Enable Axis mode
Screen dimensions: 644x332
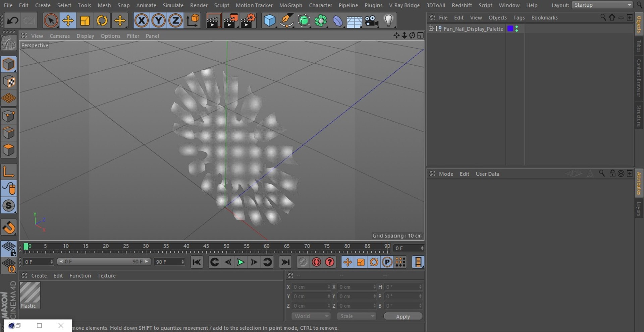point(9,172)
